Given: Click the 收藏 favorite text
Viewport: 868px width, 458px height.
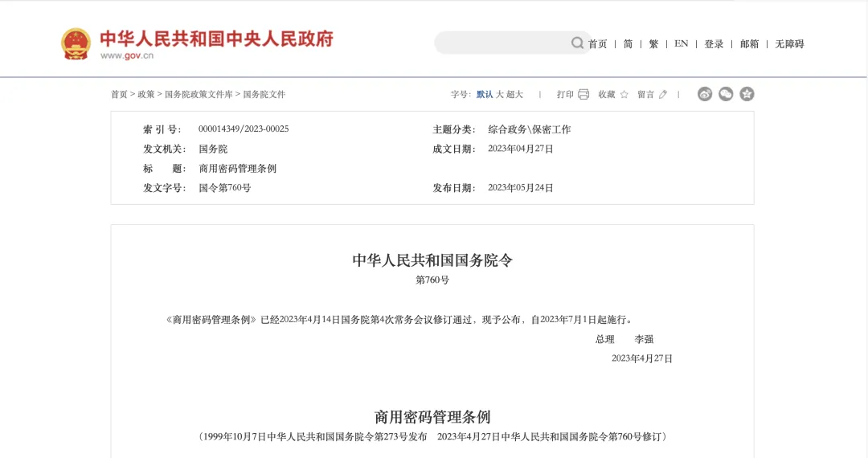Looking at the screenshot, I should (x=607, y=95).
